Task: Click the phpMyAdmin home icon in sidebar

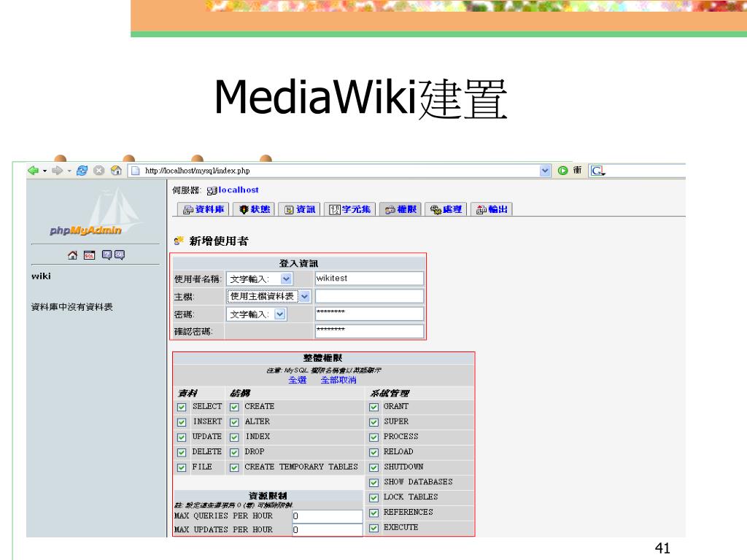Action: 72,255
